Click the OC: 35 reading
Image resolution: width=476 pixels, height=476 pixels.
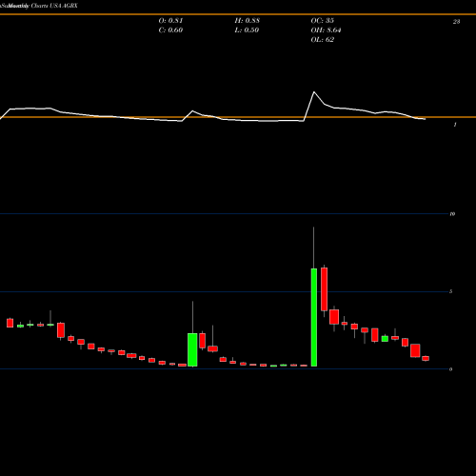click(323, 21)
